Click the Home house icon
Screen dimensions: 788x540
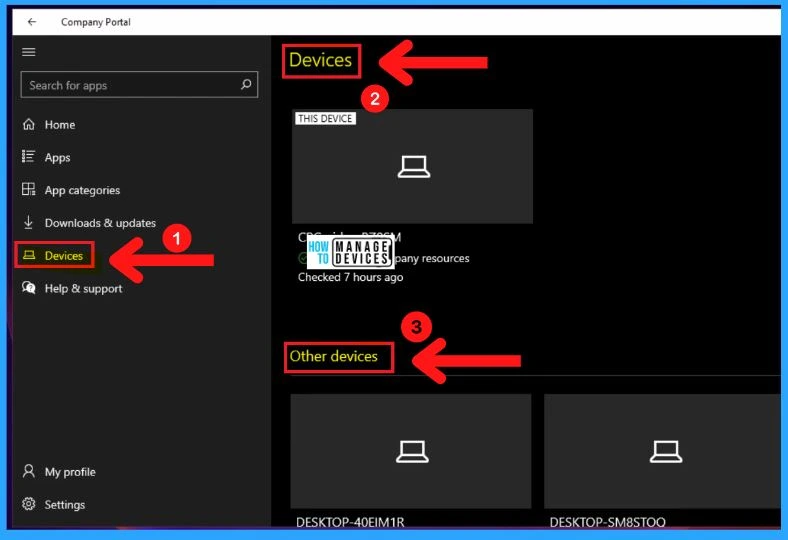pyautogui.click(x=29, y=124)
